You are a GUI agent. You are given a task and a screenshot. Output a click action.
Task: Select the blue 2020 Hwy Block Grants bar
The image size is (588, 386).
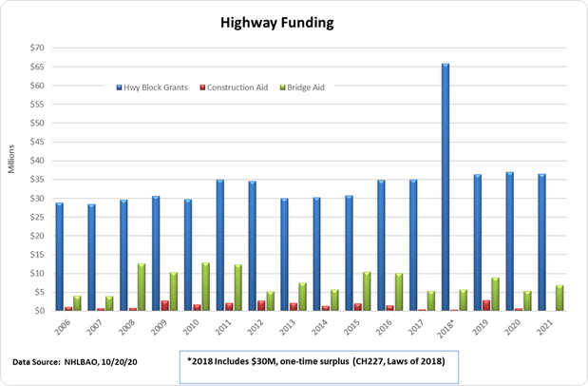pos(509,241)
